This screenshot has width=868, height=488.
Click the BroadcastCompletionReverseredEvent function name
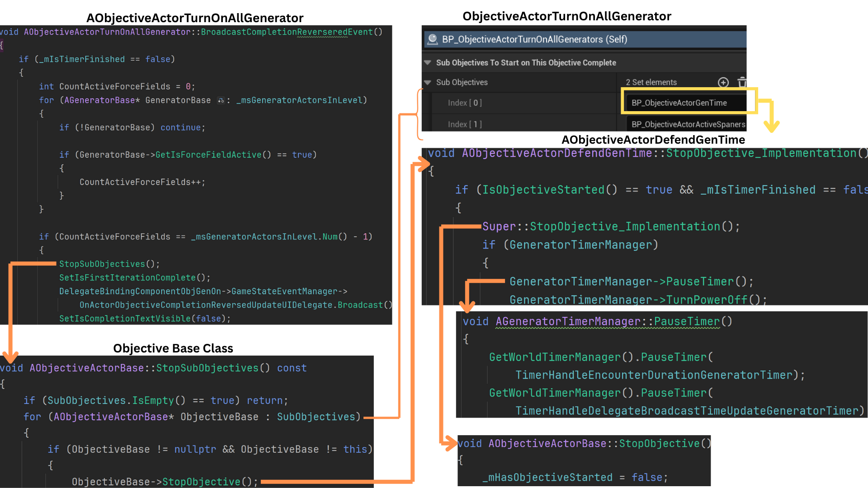pyautogui.click(x=287, y=32)
